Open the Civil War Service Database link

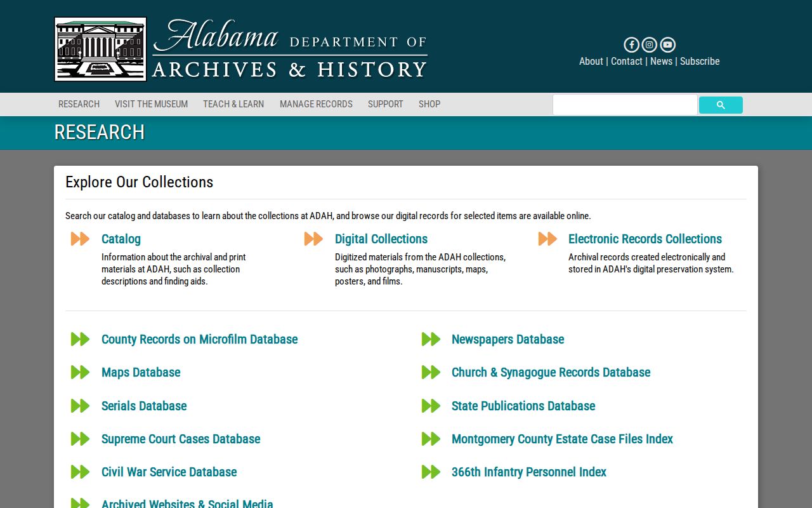(x=169, y=472)
